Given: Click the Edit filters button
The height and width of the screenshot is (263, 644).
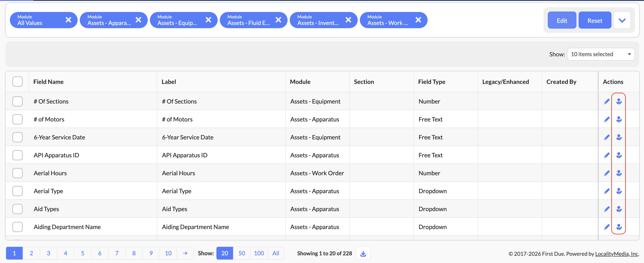Looking at the screenshot, I should point(562,20).
